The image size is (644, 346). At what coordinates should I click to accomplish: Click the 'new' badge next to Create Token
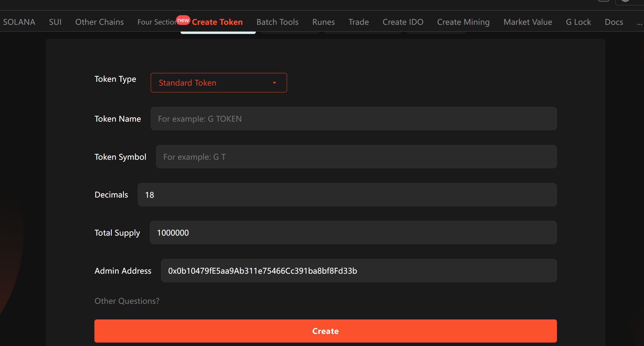(x=183, y=20)
